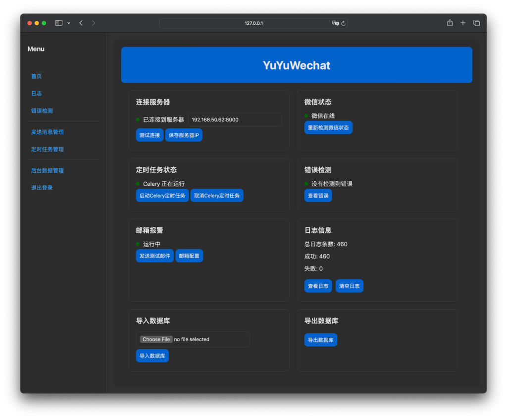
Task: Open 后台数据管理 in the sidebar
Action: (x=47, y=170)
